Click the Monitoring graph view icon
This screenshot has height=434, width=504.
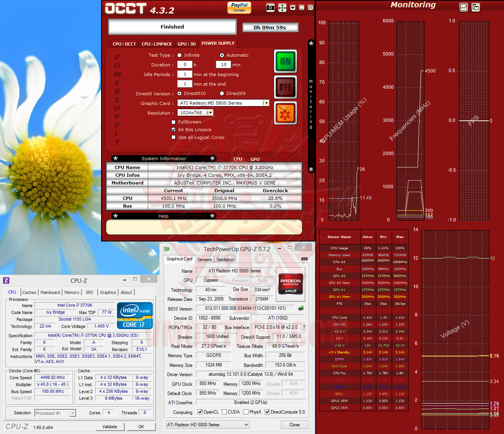pyautogui.click(x=464, y=7)
